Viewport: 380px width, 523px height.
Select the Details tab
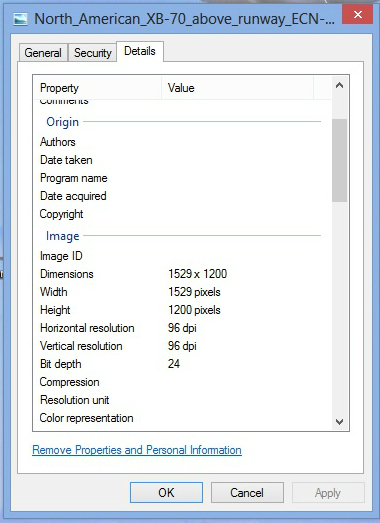(140, 51)
